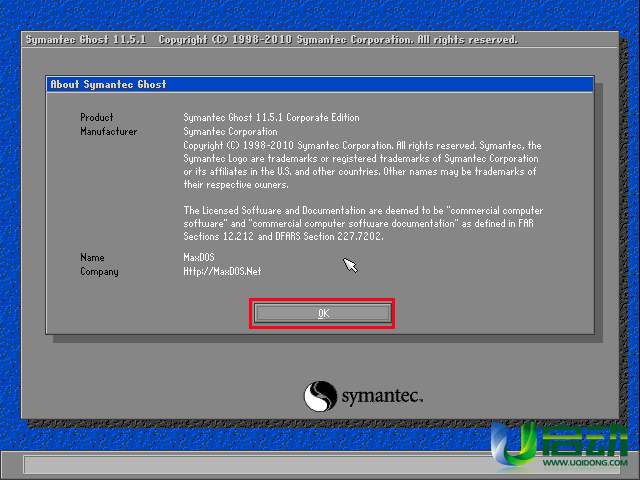Click the 'Symantec Ghost 11.5.1 Corporate Edition' text
This screenshot has width=640, height=480.
pos(271,118)
